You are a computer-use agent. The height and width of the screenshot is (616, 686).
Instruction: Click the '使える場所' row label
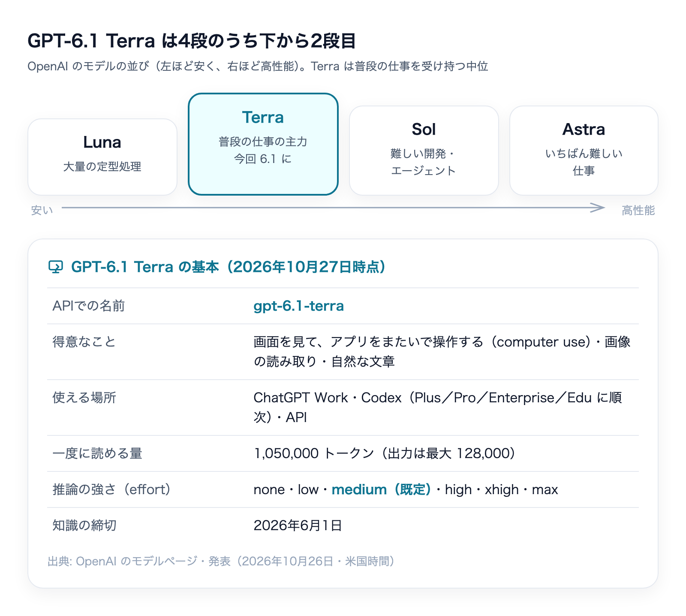tap(84, 398)
